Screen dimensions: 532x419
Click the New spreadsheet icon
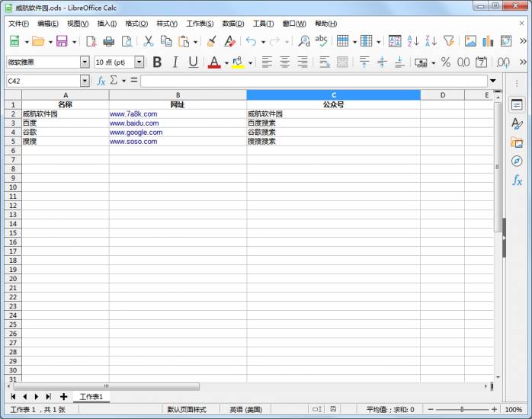tap(14, 41)
